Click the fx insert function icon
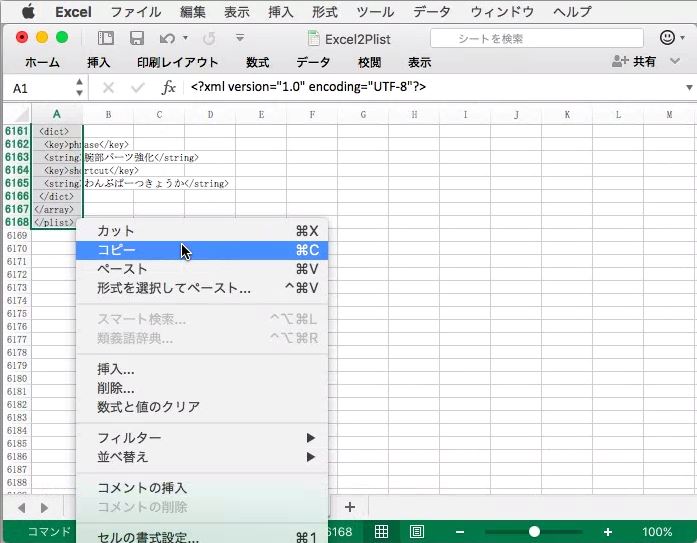 click(x=168, y=87)
